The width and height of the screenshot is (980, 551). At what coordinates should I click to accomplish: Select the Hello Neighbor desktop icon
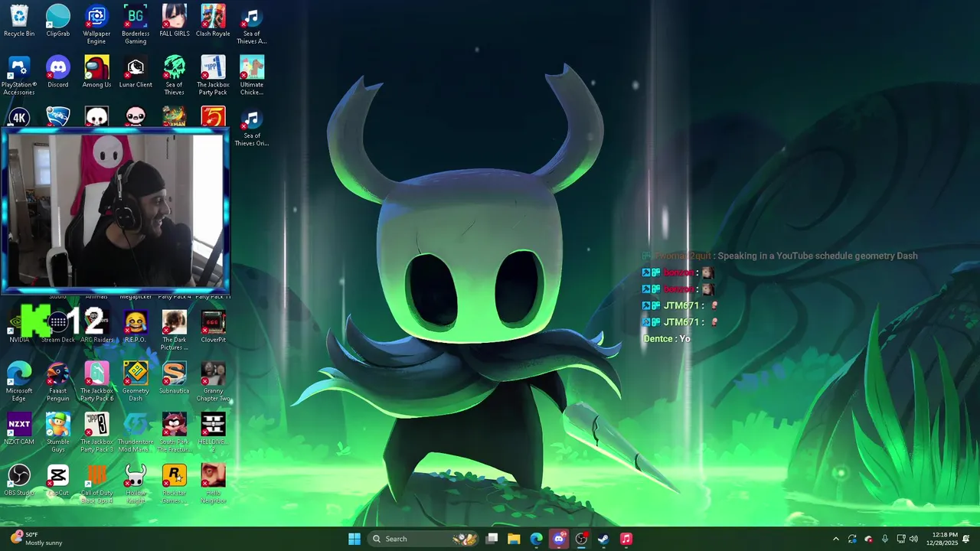213,484
